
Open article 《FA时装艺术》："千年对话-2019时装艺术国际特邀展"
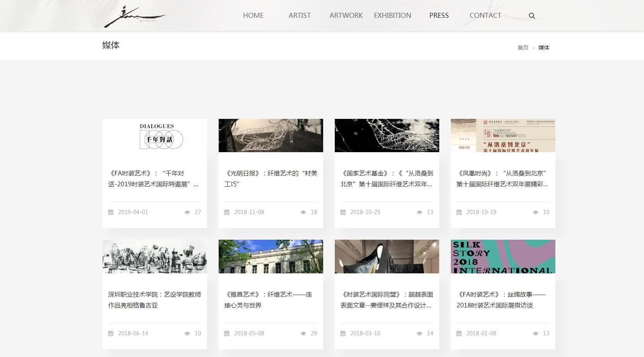pyautogui.click(x=154, y=179)
